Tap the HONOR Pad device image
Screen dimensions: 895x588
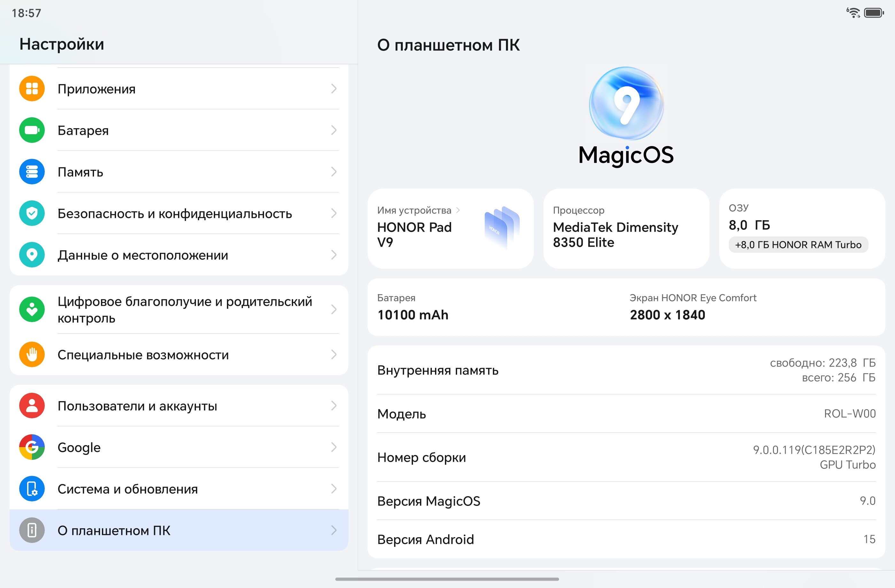pos(502,228)
